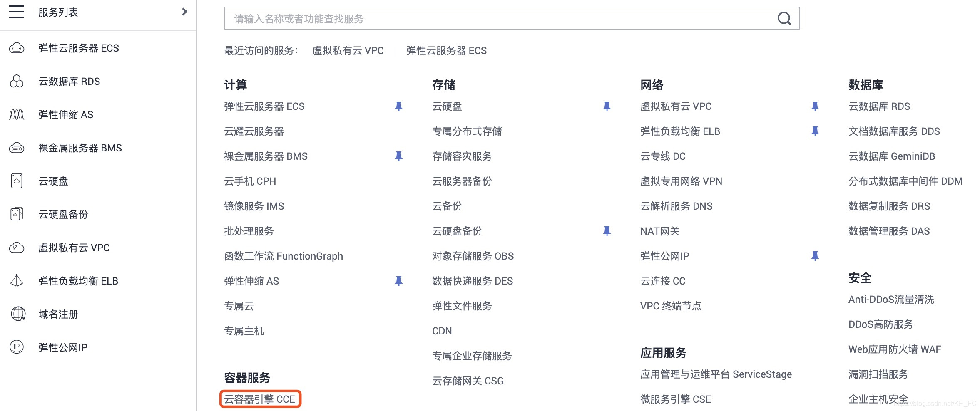Click the sidebar ELB load balancer icon

17,281
